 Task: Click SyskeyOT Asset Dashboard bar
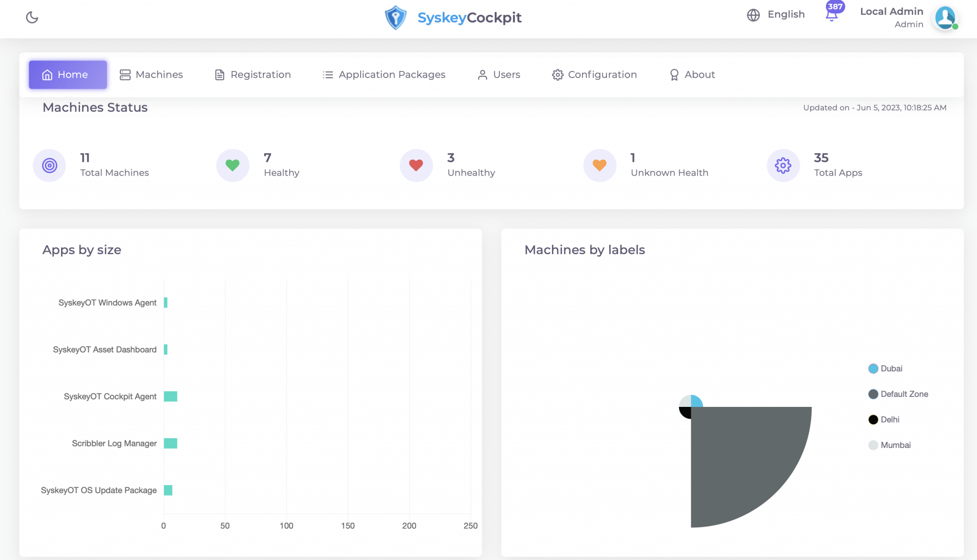(x=166, y=350)
